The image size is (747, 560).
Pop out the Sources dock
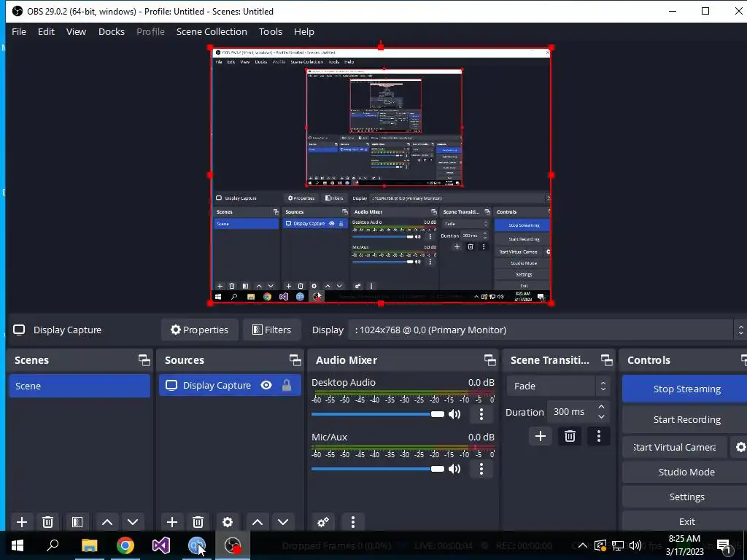coord(295,360)
